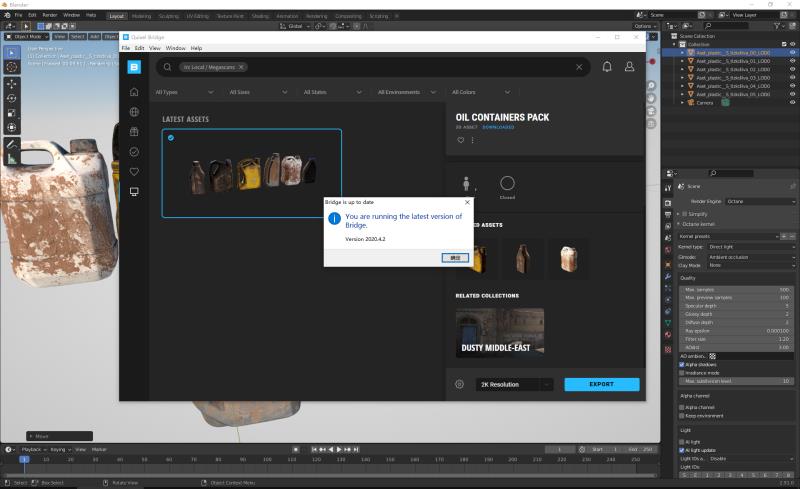Open the Object Data green triangle tab
800x489 pixels.
(x=668, y=323)
